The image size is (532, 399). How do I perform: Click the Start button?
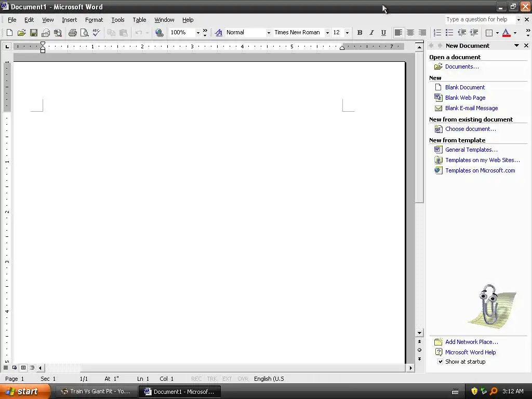pyautogui.click(x=24, y=391)
